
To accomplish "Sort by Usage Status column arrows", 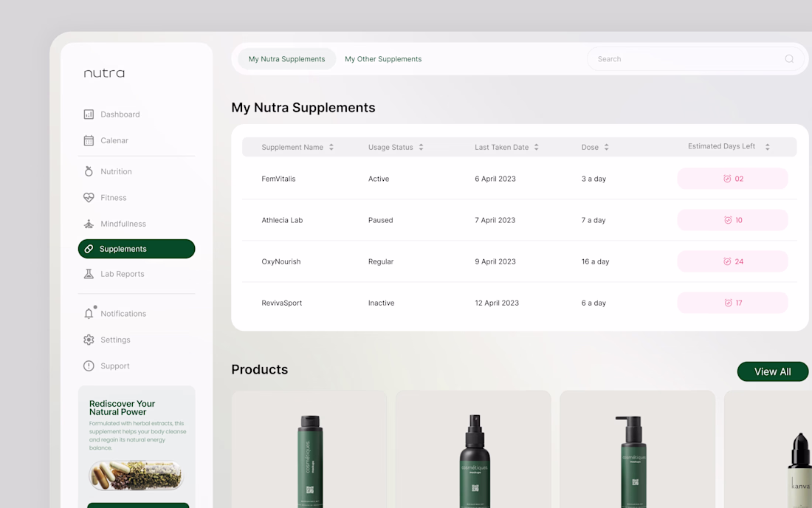I will 421,147.
